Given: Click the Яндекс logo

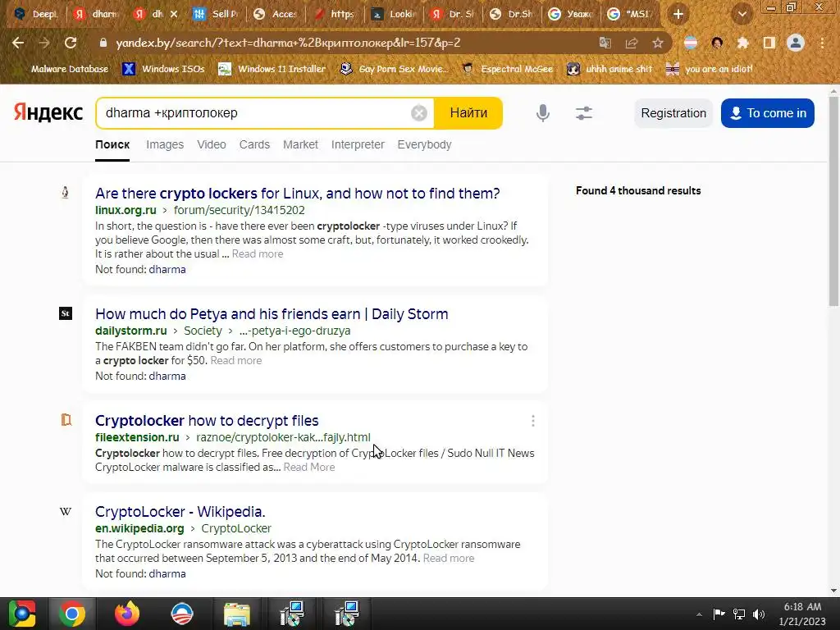Looking at the screenshot, I should pyautogui.click(x=48, y=112).
